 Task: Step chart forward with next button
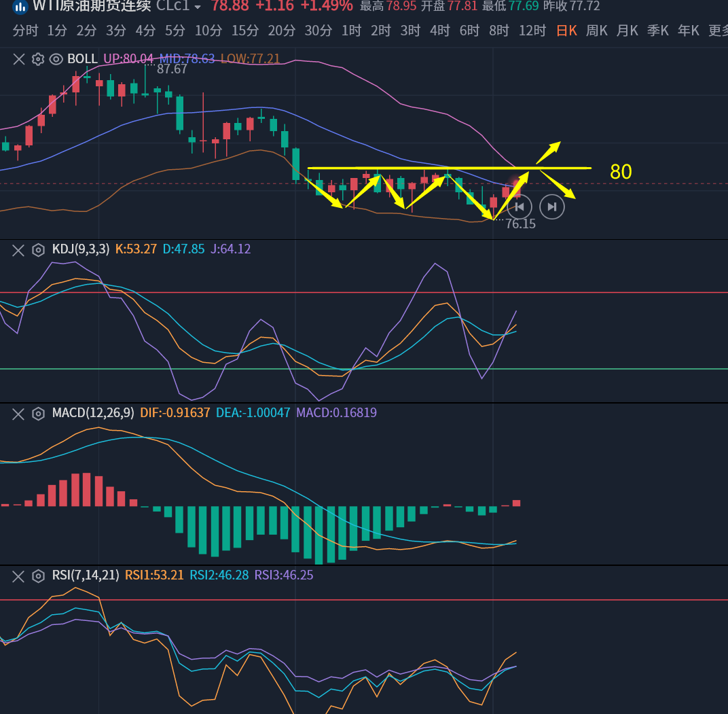(x=552, y=207)
